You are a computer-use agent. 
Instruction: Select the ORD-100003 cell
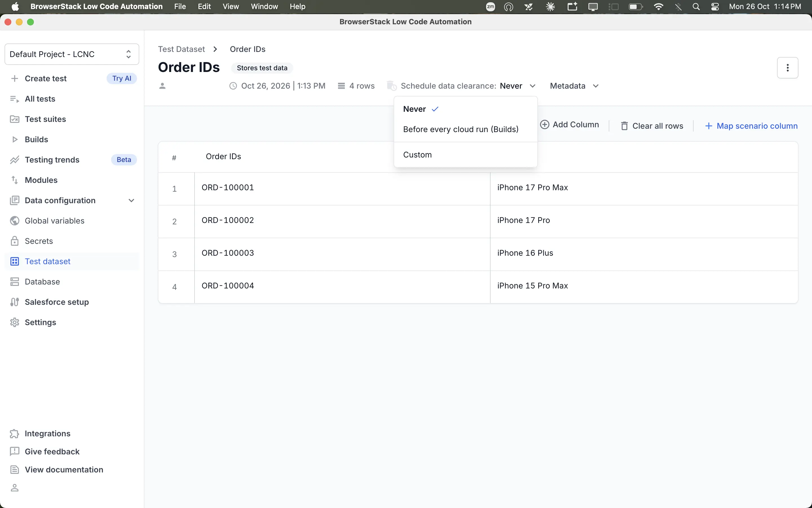pos(342,254)
